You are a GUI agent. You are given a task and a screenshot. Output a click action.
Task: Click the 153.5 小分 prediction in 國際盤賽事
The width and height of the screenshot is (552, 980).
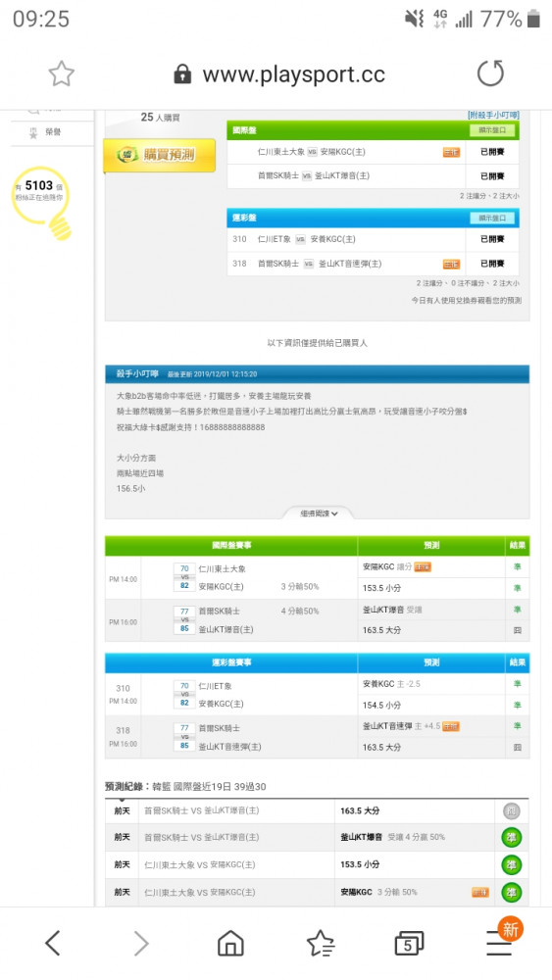(382, 588)
